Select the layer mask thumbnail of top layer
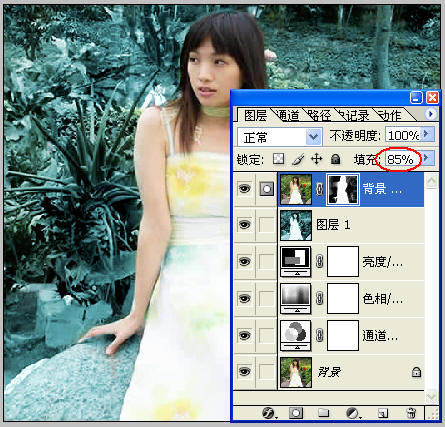The image size is (445, 427). pyautogui.click(x=343, y=189)
